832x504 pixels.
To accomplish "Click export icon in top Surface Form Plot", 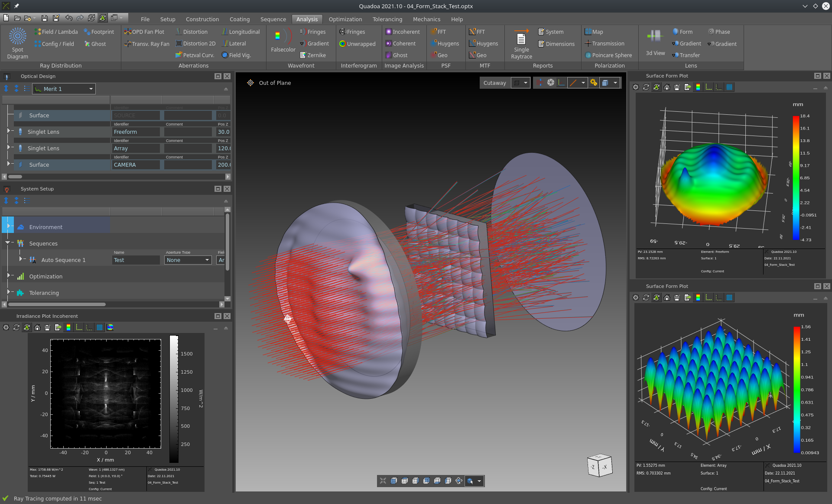I will tap(688, 87).
